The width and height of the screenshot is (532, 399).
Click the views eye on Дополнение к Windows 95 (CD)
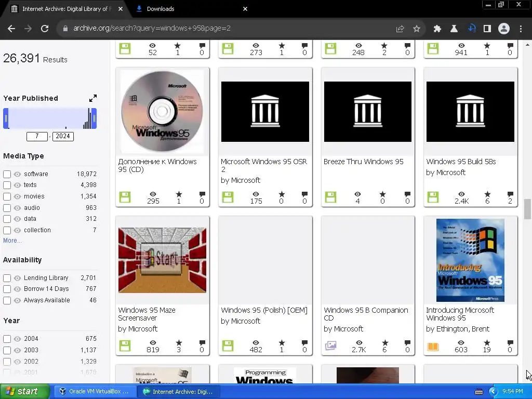[153, 194]
